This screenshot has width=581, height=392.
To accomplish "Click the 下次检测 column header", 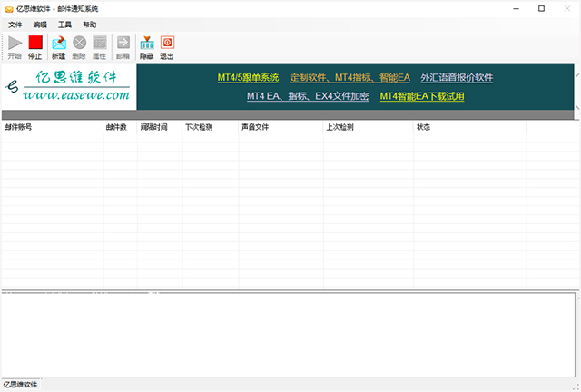I will click(198, 128).
